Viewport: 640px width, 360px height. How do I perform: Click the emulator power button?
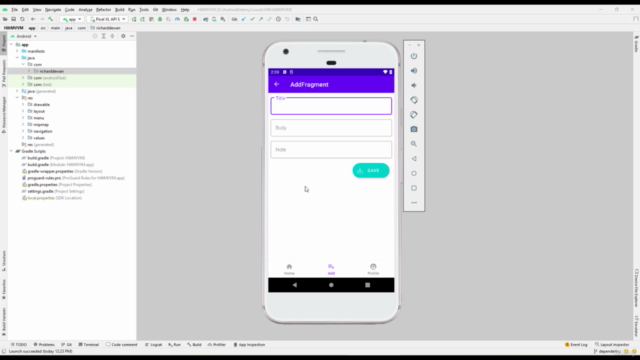click(414, 56)
